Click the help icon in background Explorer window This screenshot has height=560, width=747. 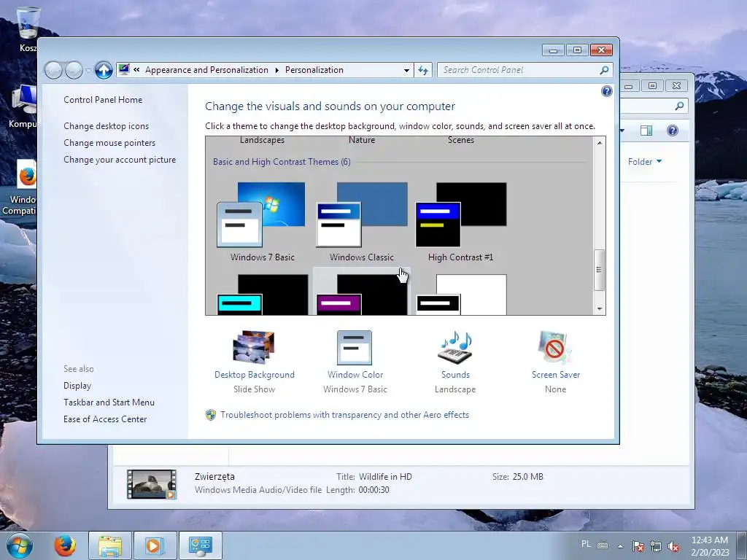click(672, 131)
